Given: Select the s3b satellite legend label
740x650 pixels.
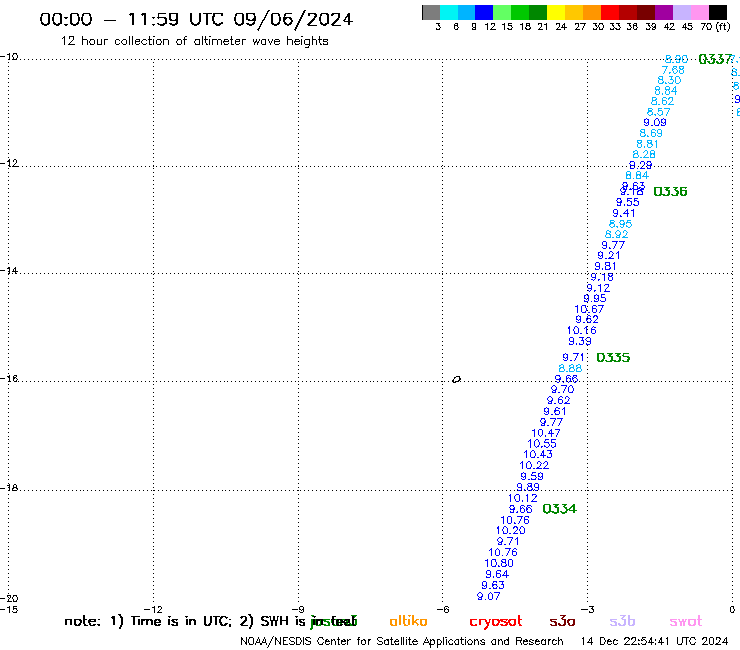Looking at the screenshot, I should tap(622, 621).
